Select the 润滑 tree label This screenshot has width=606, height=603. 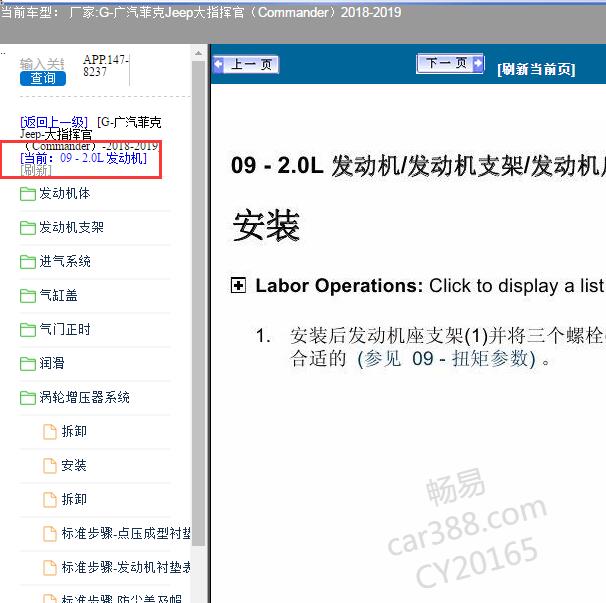[x=52, y=363]
